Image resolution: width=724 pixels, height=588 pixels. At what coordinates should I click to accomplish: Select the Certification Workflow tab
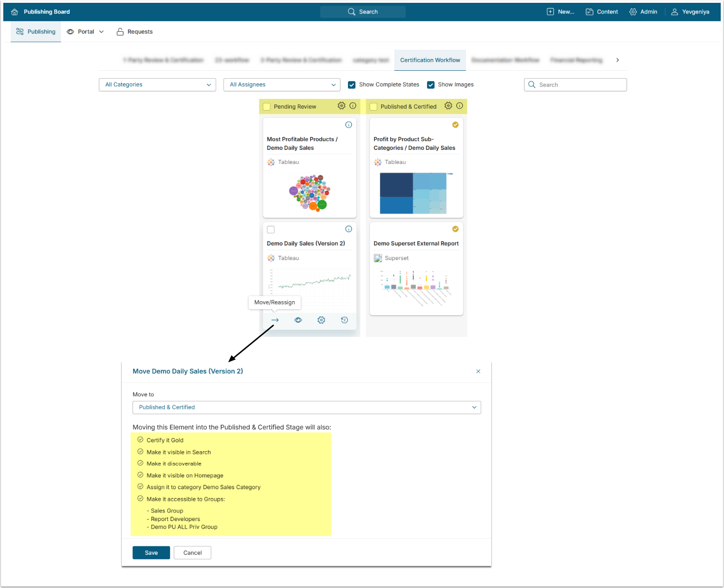pos(430,60)
